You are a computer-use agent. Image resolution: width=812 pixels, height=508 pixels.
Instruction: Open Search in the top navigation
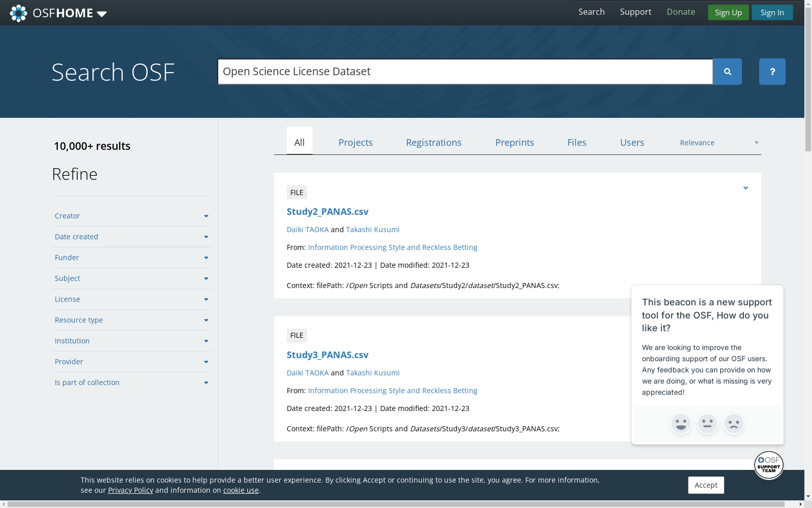coord(592,12)
